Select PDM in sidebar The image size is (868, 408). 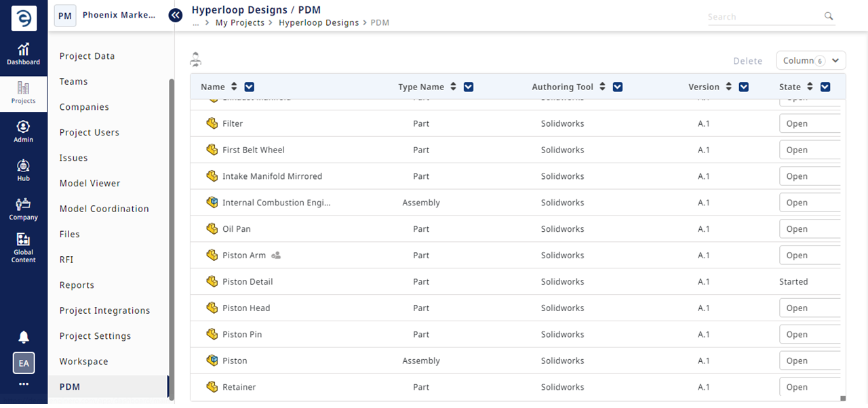(x=108, y=387)
